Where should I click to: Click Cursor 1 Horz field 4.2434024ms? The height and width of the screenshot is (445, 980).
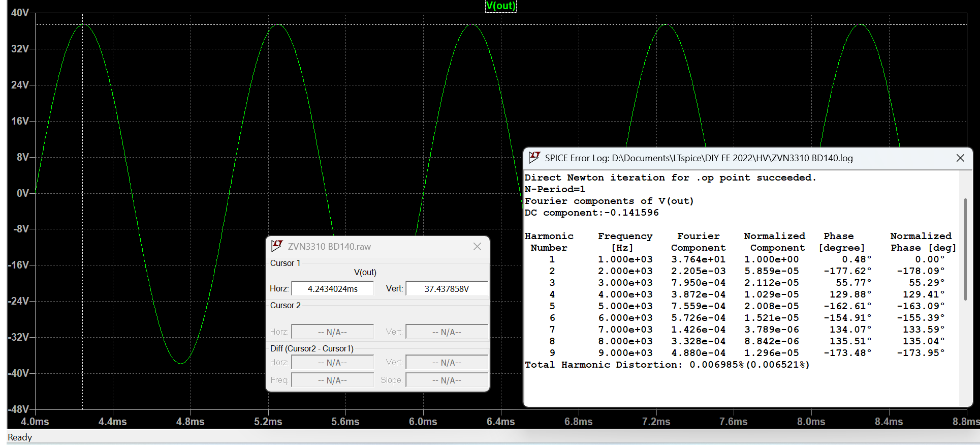[x=333, y=288]
